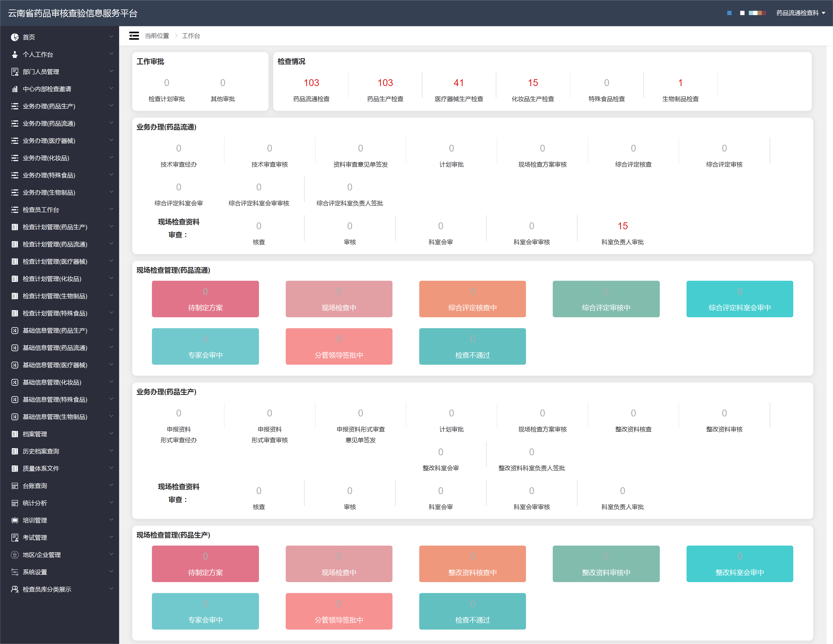Open 基础信息管理(生物制品) sidebar menu

point(60,417)
